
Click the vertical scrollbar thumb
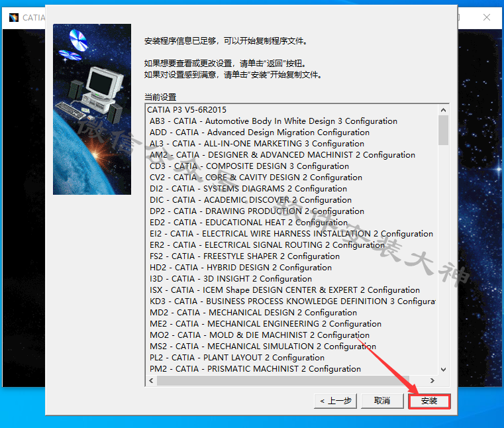pyautogui.click(x=443, y=131)
